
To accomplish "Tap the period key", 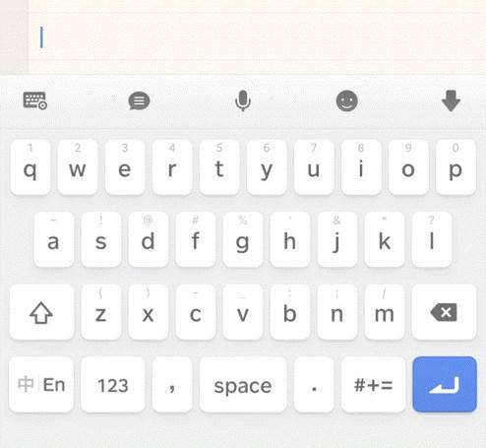I will point(314,385).
